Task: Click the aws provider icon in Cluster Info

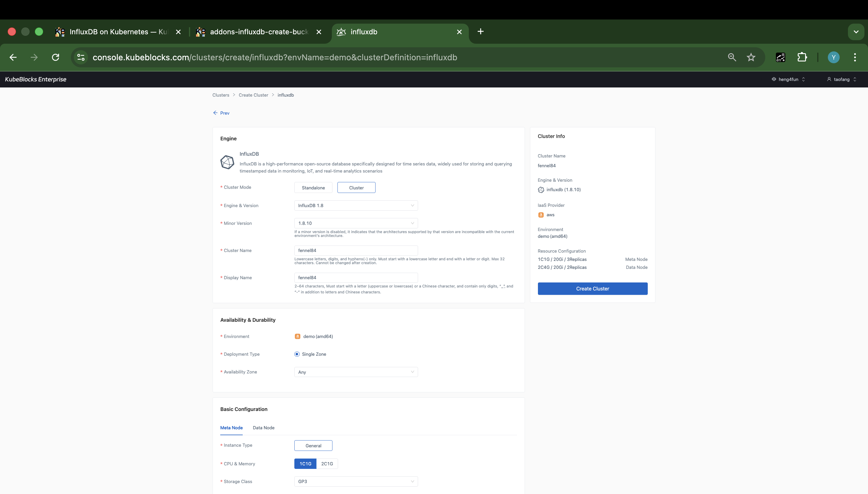Action: click(x=541, y=215)
